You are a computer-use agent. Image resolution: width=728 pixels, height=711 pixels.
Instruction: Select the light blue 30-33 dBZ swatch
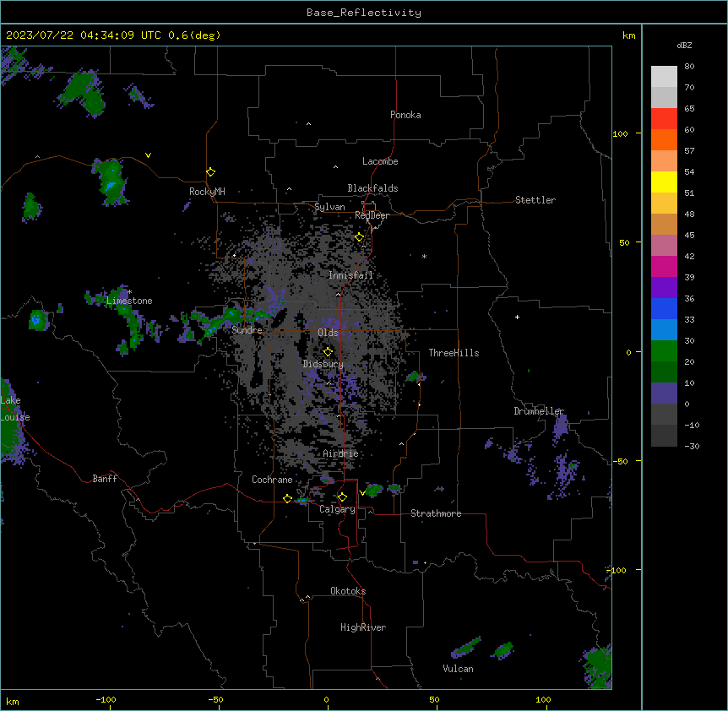click(x=664, y=329)
